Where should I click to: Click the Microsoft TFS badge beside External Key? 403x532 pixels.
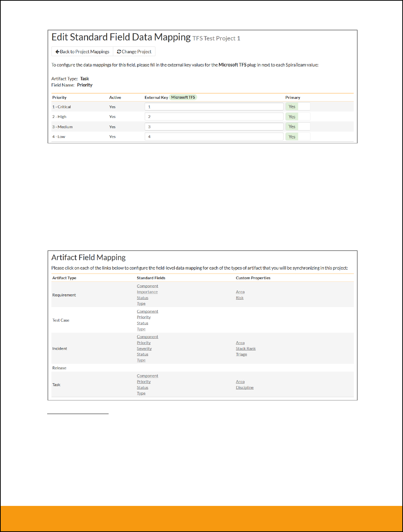[183, 97]
